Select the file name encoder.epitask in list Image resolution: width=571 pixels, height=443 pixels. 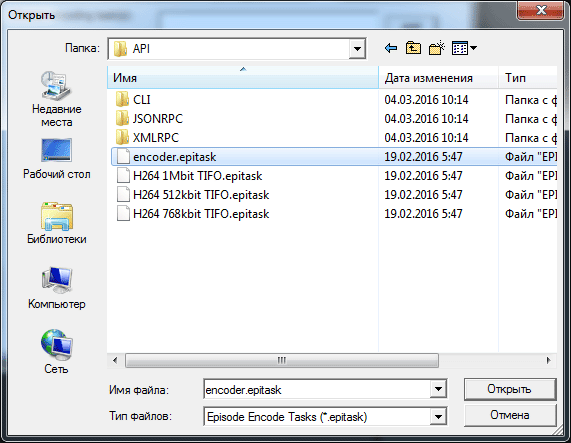point(174,157)
